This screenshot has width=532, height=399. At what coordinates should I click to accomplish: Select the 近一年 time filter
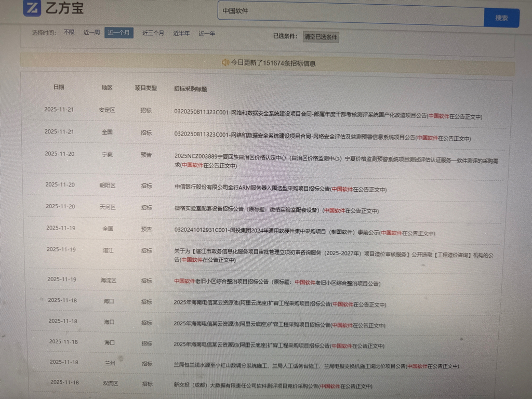coord(207,34)
